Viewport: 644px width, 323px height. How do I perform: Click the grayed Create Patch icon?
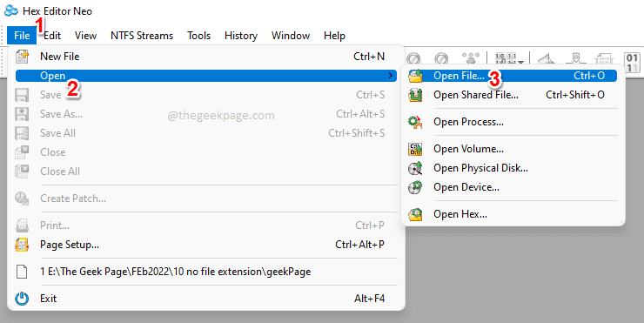point(22,199)
